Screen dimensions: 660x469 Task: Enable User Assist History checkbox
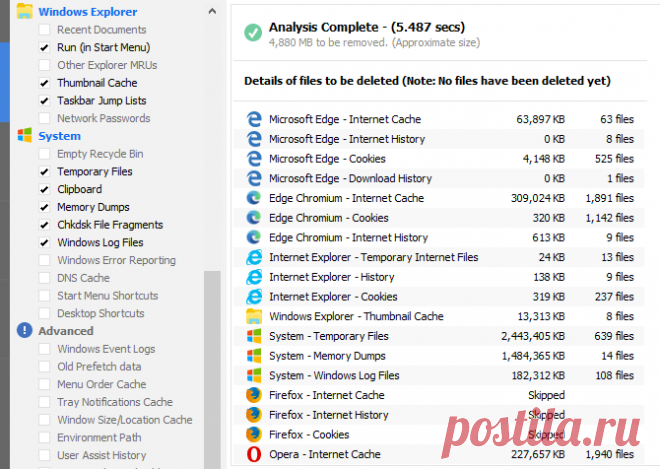click(x=44, y=455)
